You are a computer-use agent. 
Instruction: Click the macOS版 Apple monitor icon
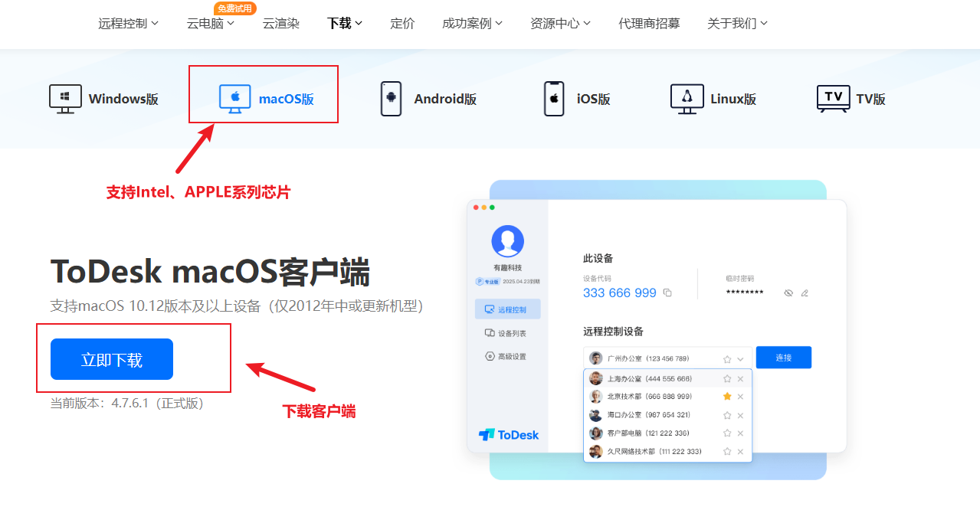[x=234, y=99]
